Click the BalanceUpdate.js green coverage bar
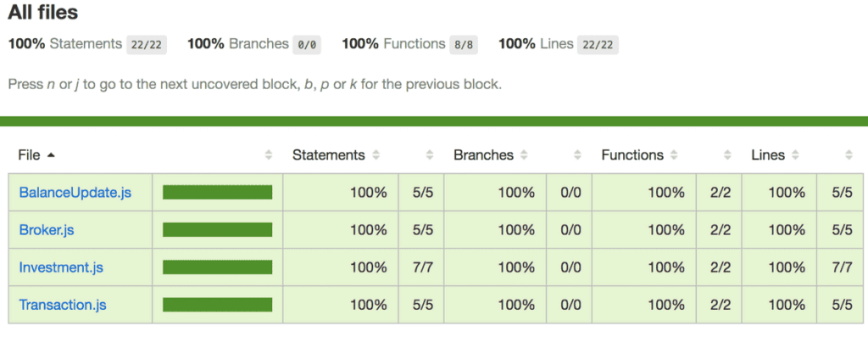The image size is (868, 348). 217,193
